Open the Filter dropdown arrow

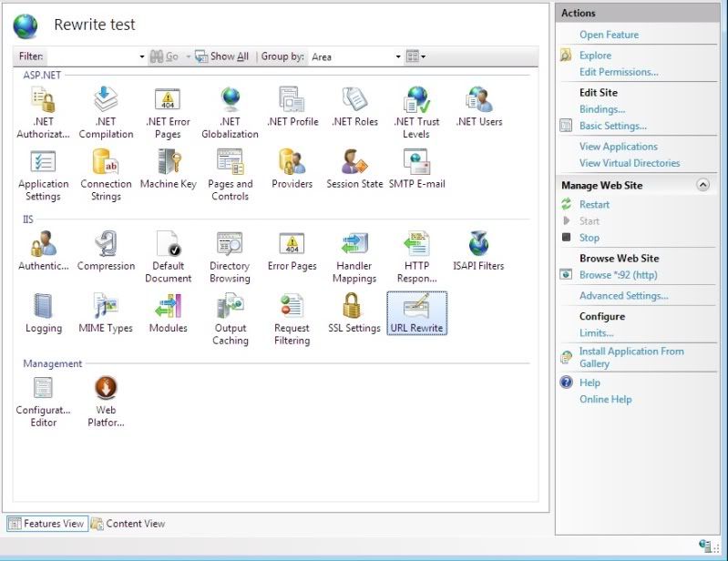(142, 56)
